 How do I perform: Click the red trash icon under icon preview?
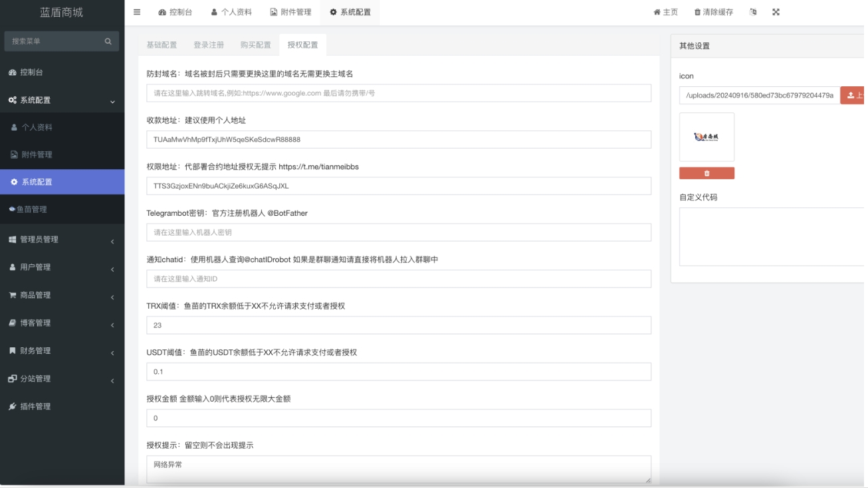706,173
